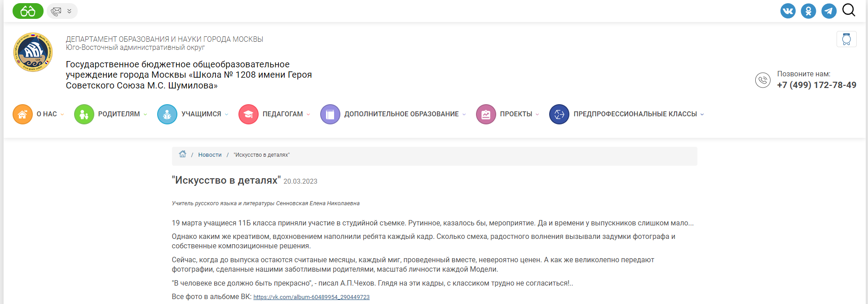Click the author line Сенновская Елена Николаевна
868x304 pixels.
point(265,203)
